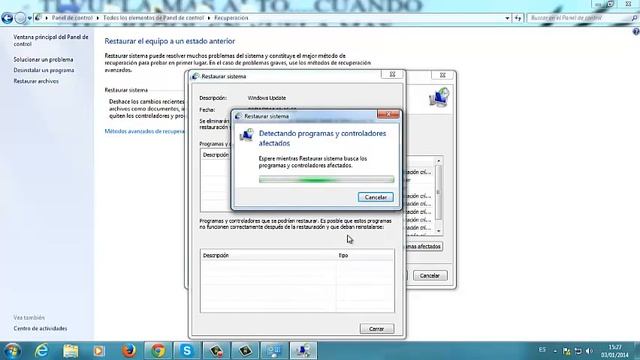The width and height of the screenshot is (640, 360).
Task: Close the 'Detectando programas' dialog
Action: click(388, 115)
